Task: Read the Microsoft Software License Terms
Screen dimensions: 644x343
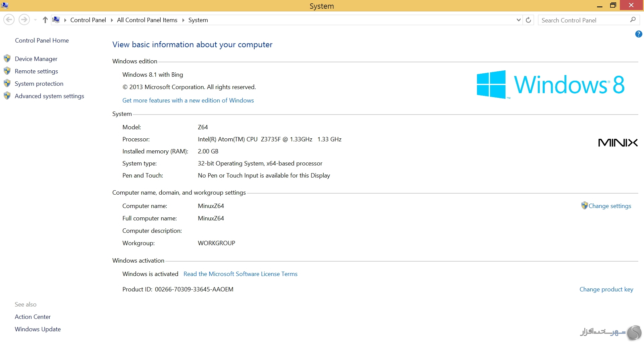Action: click(x=240, y=274)
